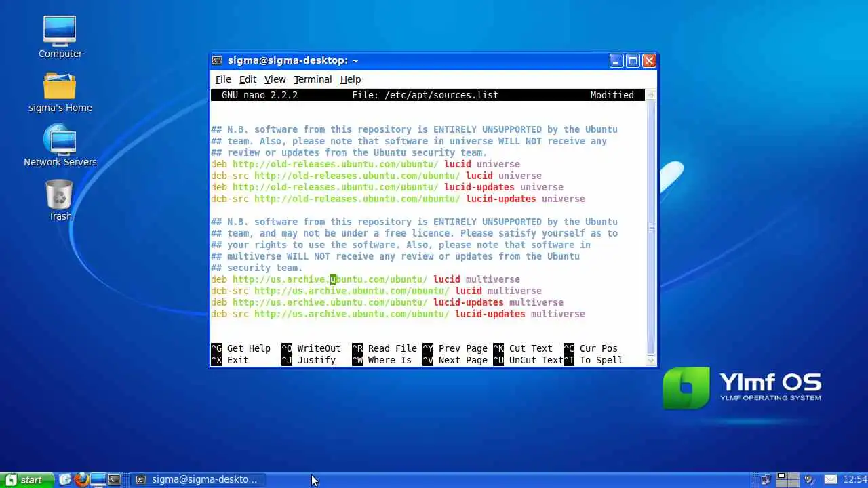Click the 12:54 clock on the taskbar
Screen dimensions: 868x488
click(854, 480)
